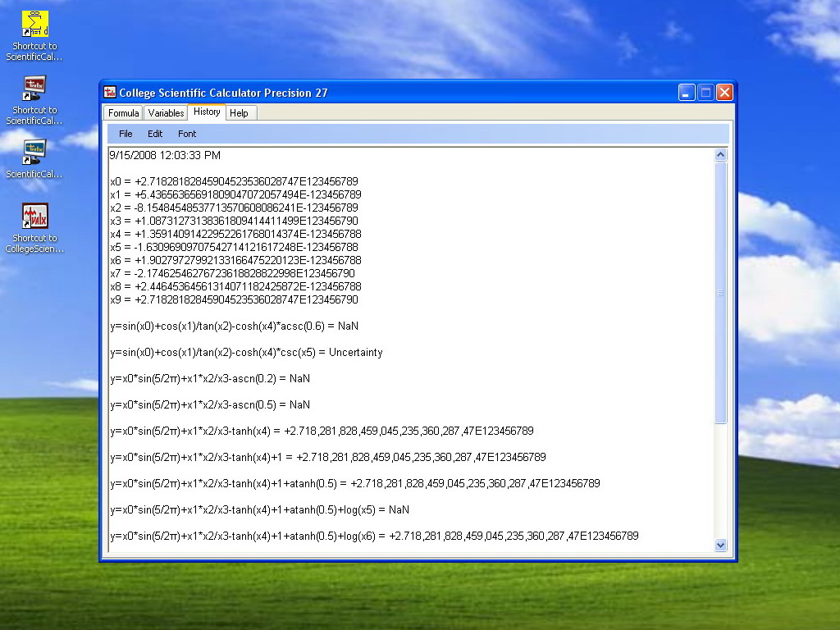Switch to the Variables tab
Screen dimensions: 840x630
(166, 113)
